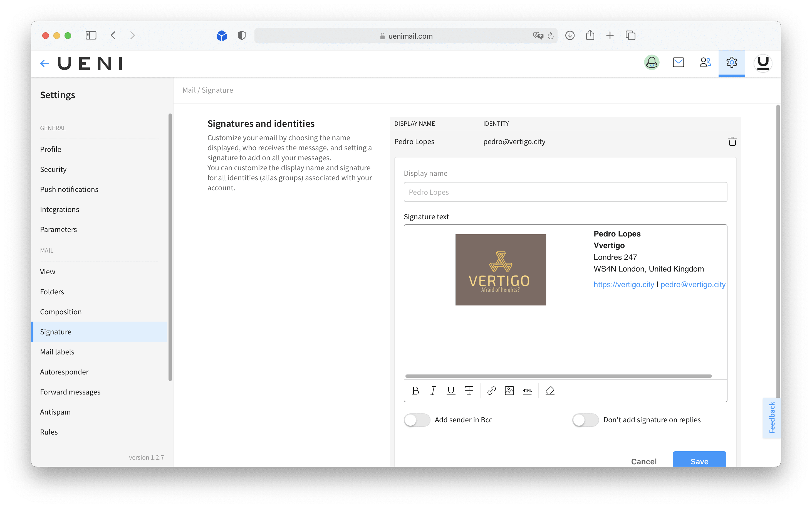The height and width of the screenshot is (508, 812).
Task: Open the contacts icon
Action: coord(705,63)
